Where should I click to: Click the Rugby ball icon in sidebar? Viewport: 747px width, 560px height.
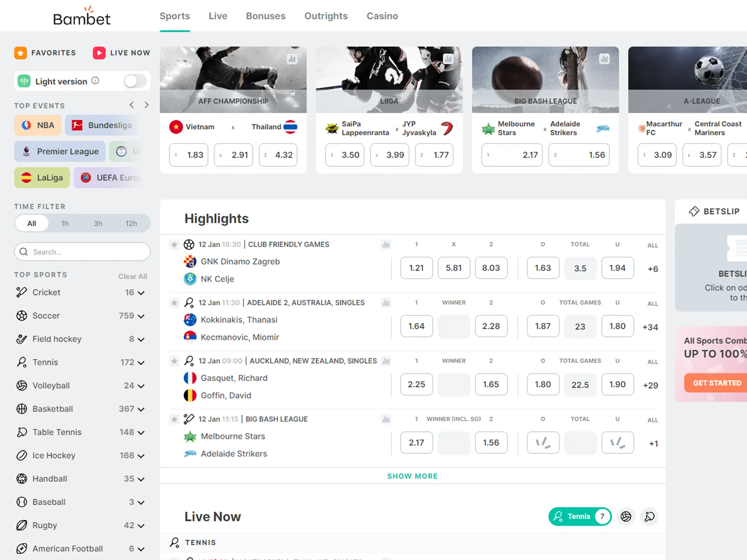coord(22,525)
